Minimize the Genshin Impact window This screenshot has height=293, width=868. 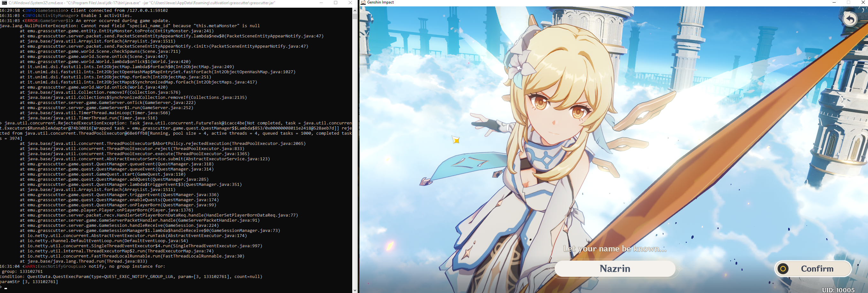834,2
